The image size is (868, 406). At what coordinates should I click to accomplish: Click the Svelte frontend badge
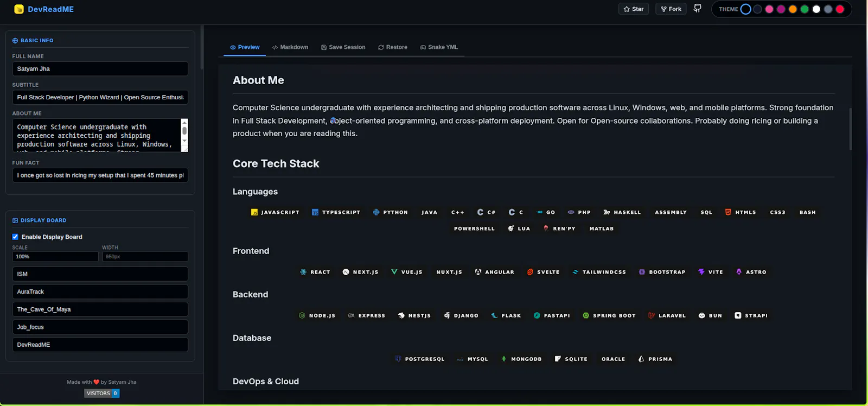click(x=543, y=272)
